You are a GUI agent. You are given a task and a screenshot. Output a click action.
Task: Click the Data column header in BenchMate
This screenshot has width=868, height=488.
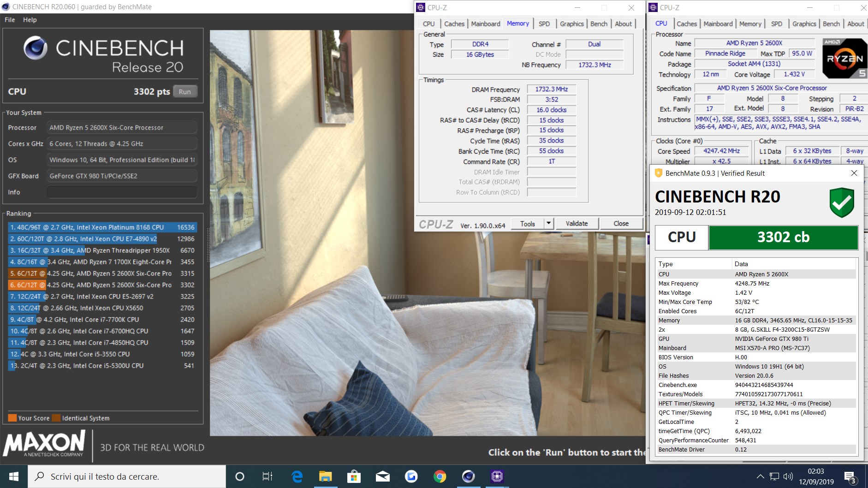[x=794, y=264]
